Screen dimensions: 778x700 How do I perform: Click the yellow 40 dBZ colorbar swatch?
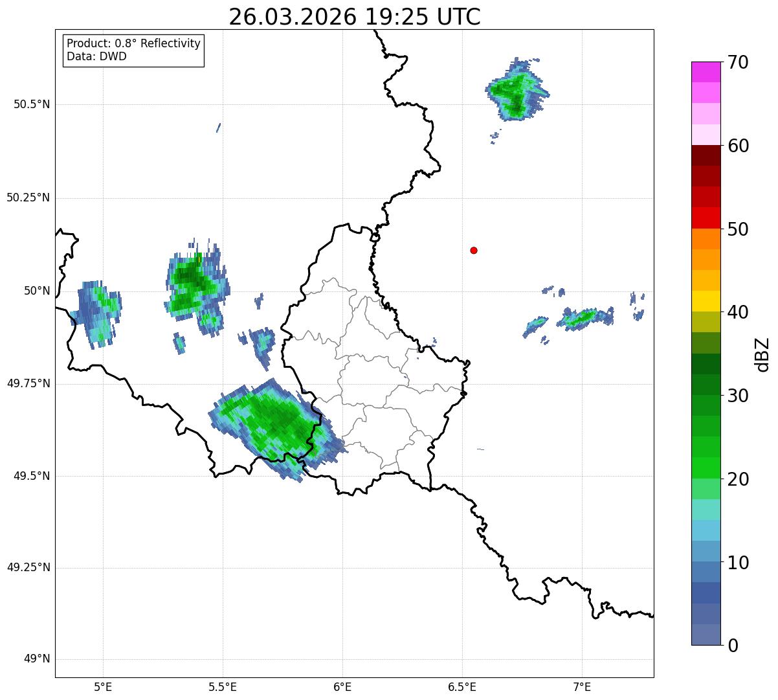pyautogui.click(x=706, y=301)
